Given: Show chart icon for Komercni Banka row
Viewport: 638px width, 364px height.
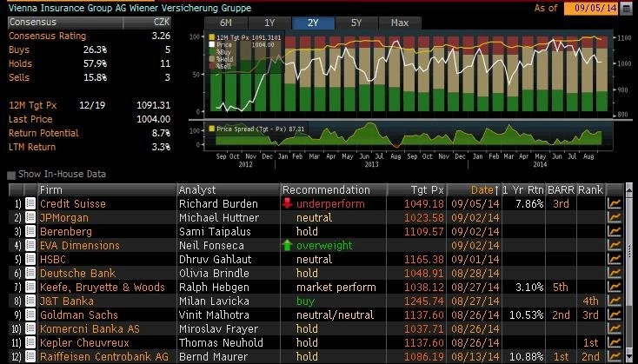Looking at the screenshot, I should point(615,328).
